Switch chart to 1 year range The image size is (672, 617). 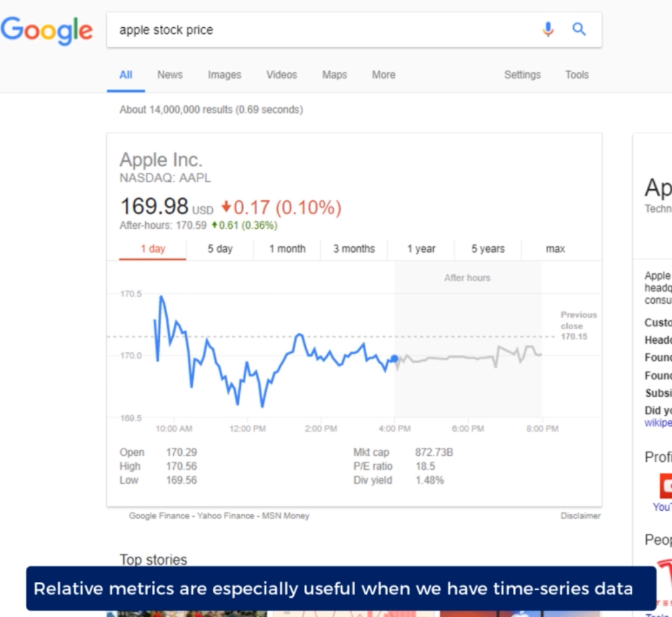421,249
